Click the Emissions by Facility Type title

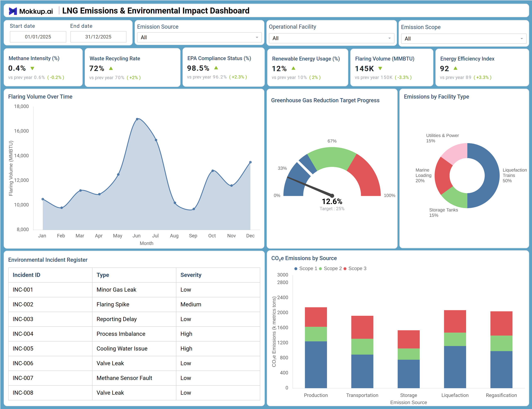436,97
